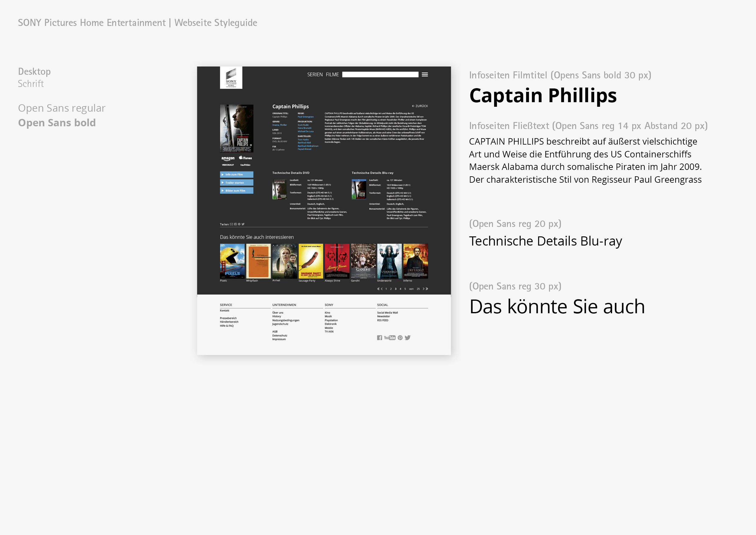The image size is (756, 535).
Task: Go to next page arrow
Action: (x=423, y=289)
